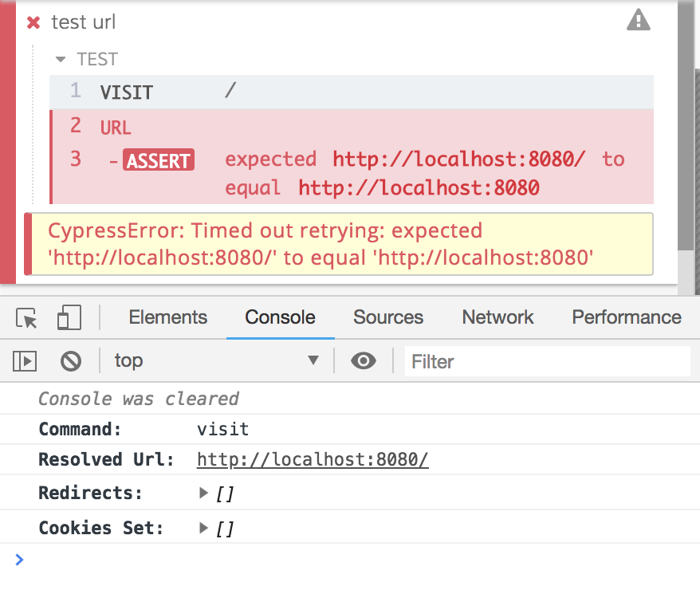Click the warning triangle icon
Image resolution: width=700 pixels, height=598 pixels.
639,20
